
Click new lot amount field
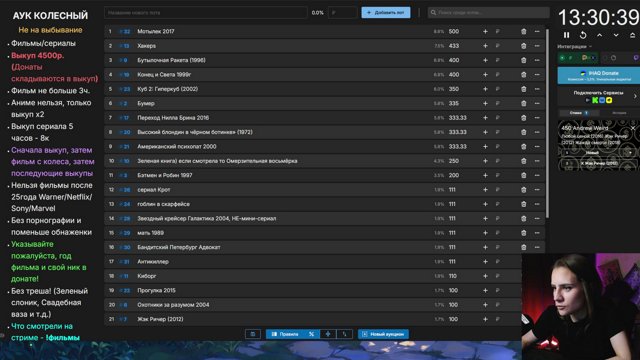point(343,13)
